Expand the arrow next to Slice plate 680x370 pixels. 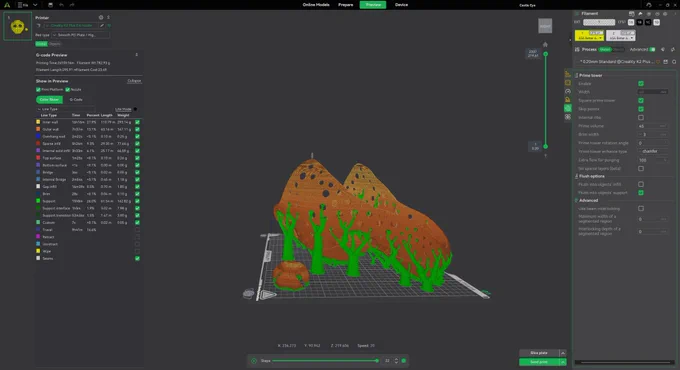[x=563, y=353]
